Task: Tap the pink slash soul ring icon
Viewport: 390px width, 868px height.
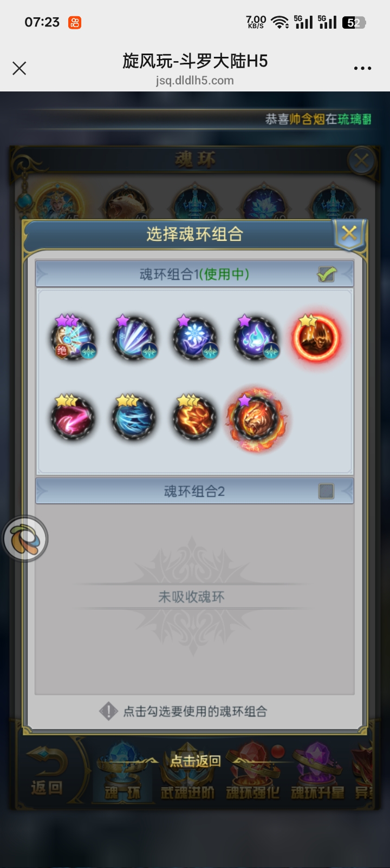Action: (x=73, y=417)
